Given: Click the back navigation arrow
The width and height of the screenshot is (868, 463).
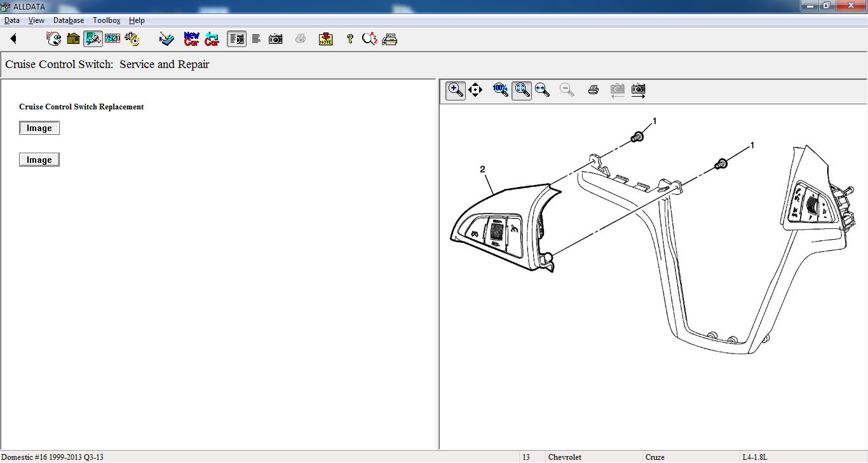Looking at the screenshot, I should (13, 39).
